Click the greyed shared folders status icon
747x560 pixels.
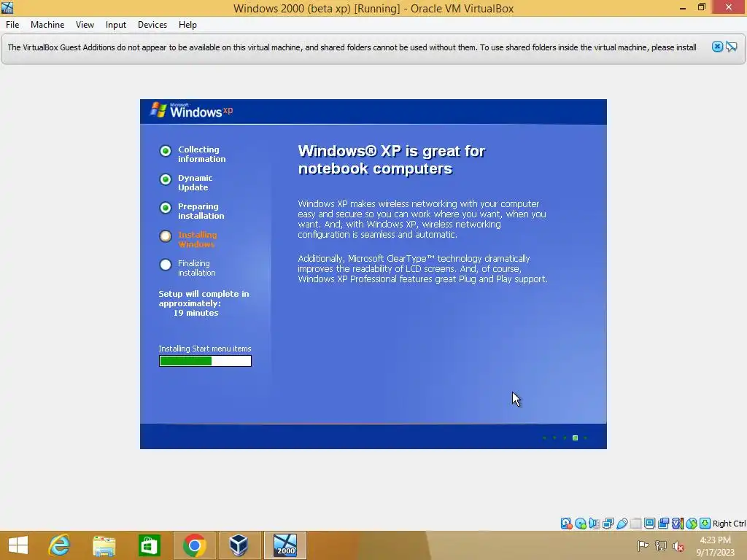(635, 524)
